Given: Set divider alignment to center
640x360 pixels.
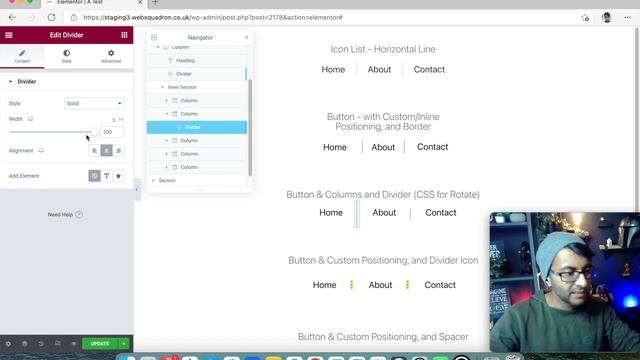Looking at the screenshot, I should 107,151.
